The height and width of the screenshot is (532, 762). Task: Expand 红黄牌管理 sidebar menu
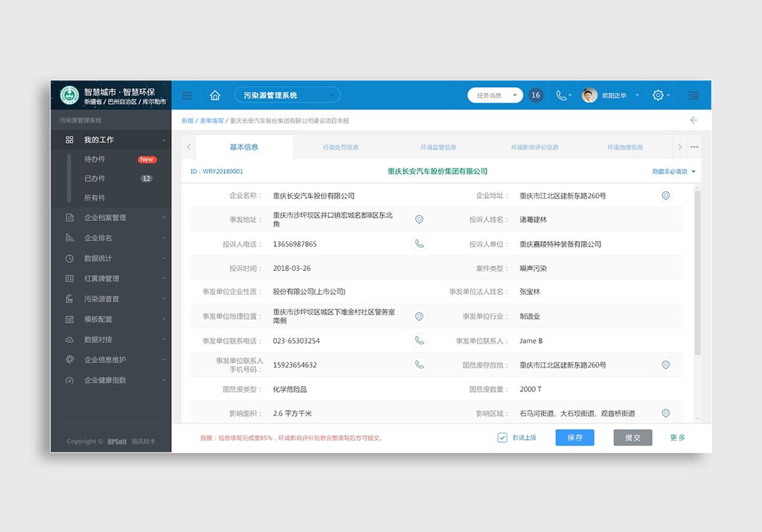[112, 278]
